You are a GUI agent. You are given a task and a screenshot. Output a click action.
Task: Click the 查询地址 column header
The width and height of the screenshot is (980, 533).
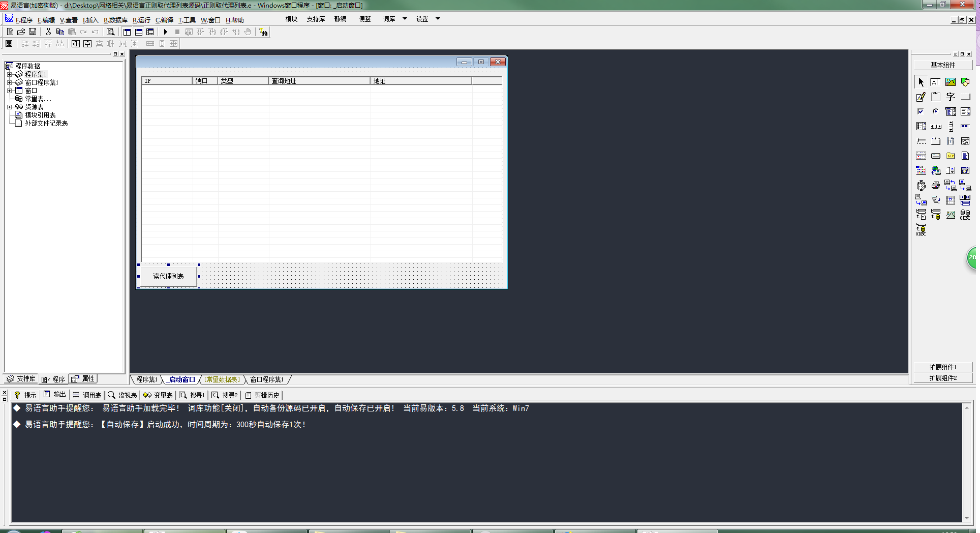click(319, 81)
